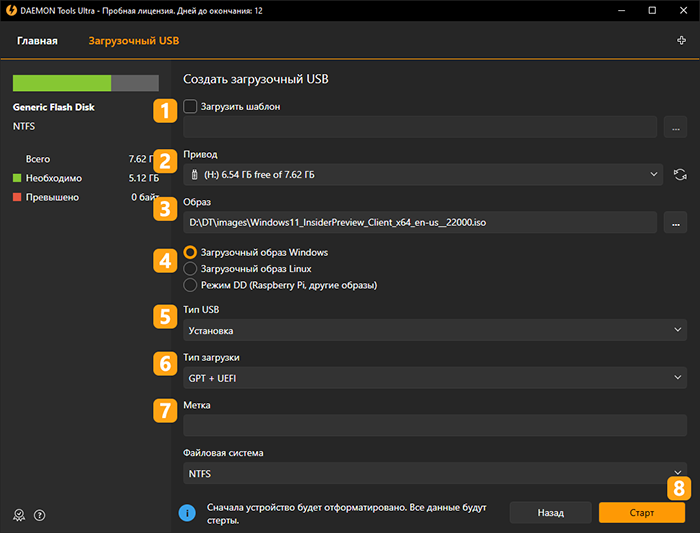Screen dimensions: 700x533
Task: Click the NTFS text under Generic Flash Disk
Action: tap(24, 126)
